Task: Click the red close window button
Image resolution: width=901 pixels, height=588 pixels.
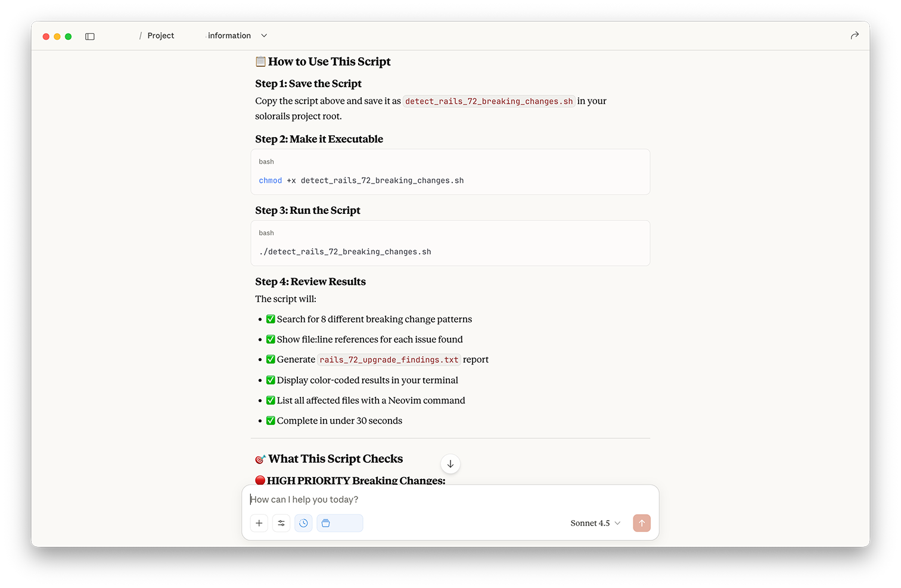Action: point(46,36)
